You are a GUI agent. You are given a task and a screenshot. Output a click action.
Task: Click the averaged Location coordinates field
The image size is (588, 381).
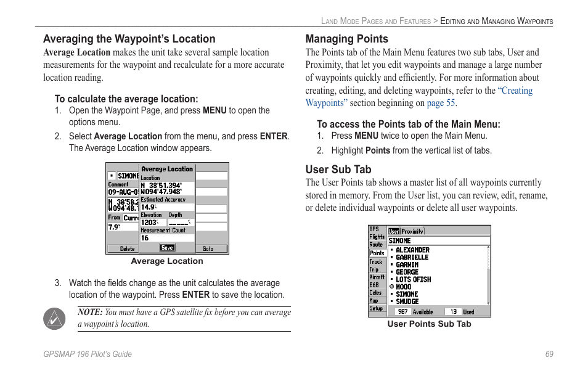click(x=167, y=189)
